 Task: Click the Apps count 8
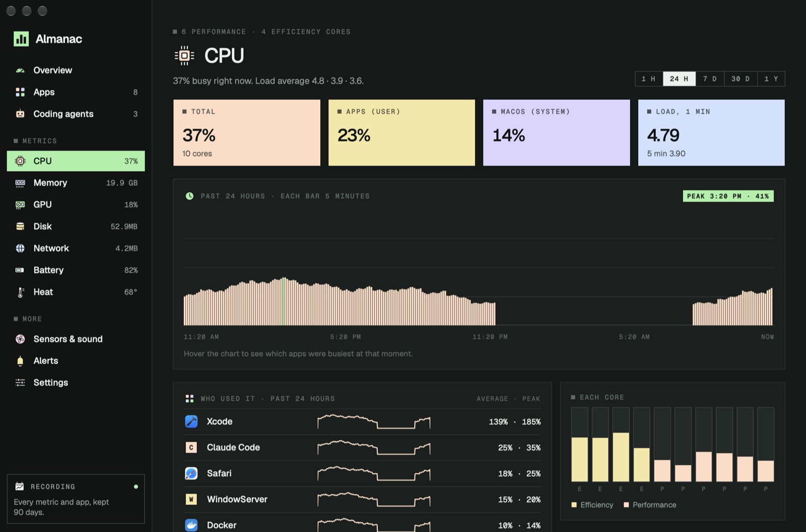tap(135, 92)
